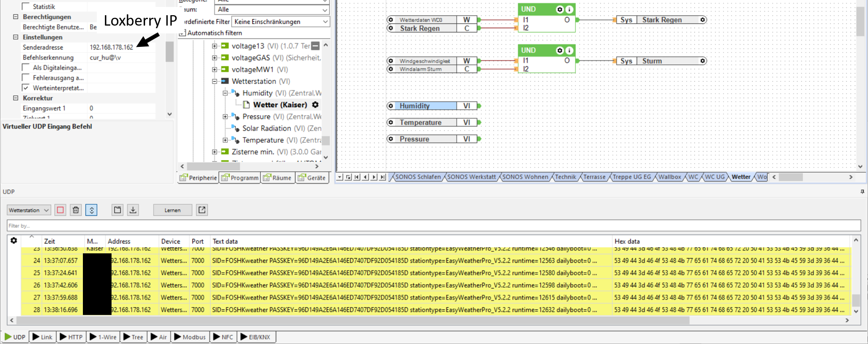Image resolution: width=868 pixels, height=344 pixels.
Task: Open a saved monitor log file icon
Action: click(118, 210)
